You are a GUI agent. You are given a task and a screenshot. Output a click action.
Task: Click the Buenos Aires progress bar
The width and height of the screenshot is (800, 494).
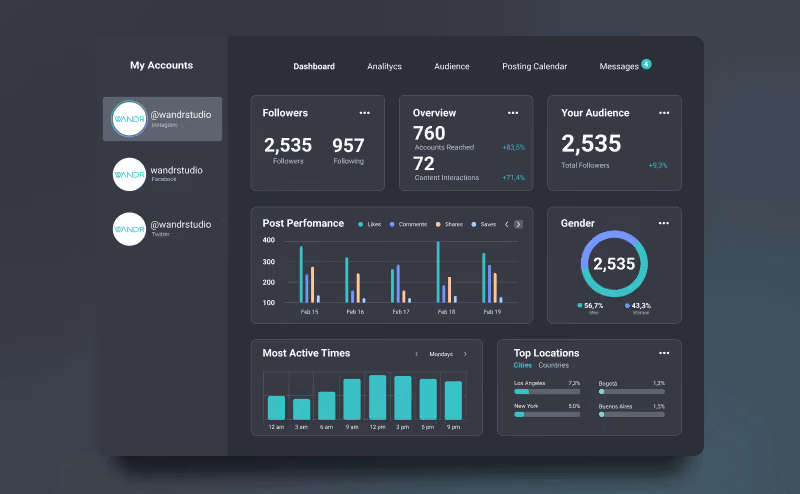(x=632, y=414)
